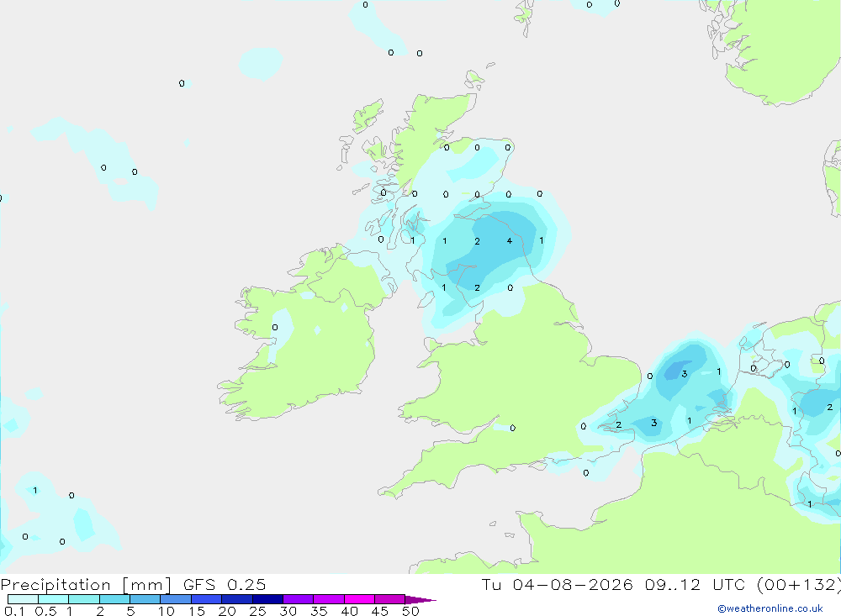
Task: Pick the legend swatch between 0.1 and 0.5
Action: tap(23, 599)
